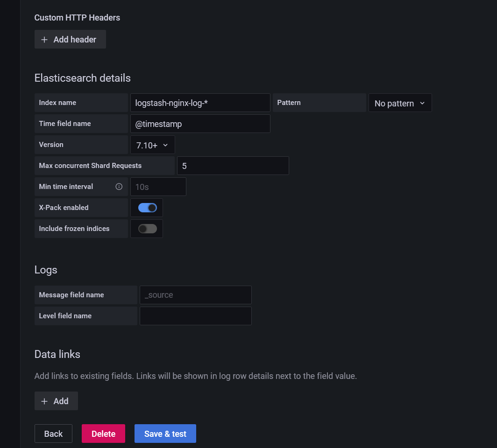497x448 pixels.
Task: Click the chevron arrow in Version selector
Action: coord(165,145)
